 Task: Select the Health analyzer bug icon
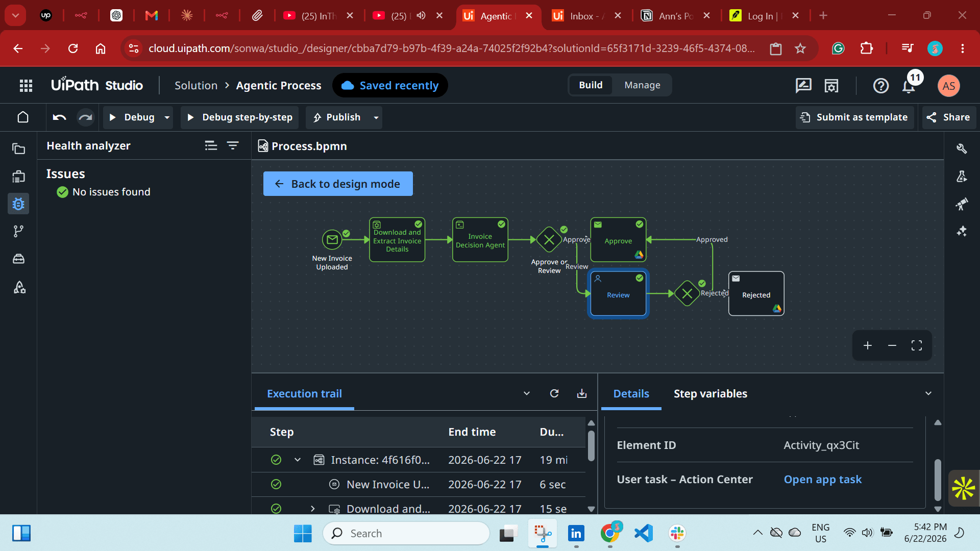coord(18,204)
